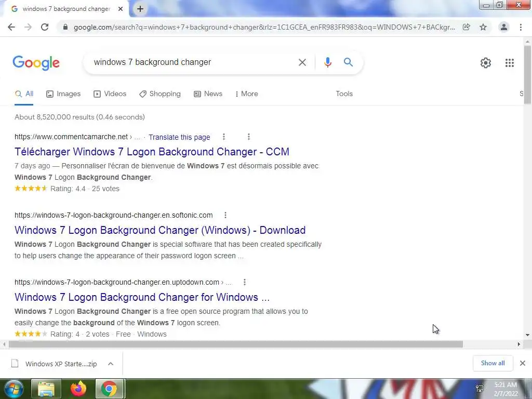Open 'Télécharger Windows 7 Logon Background Changer - CCM'
The image size is (532, 399).
(152, 152)
